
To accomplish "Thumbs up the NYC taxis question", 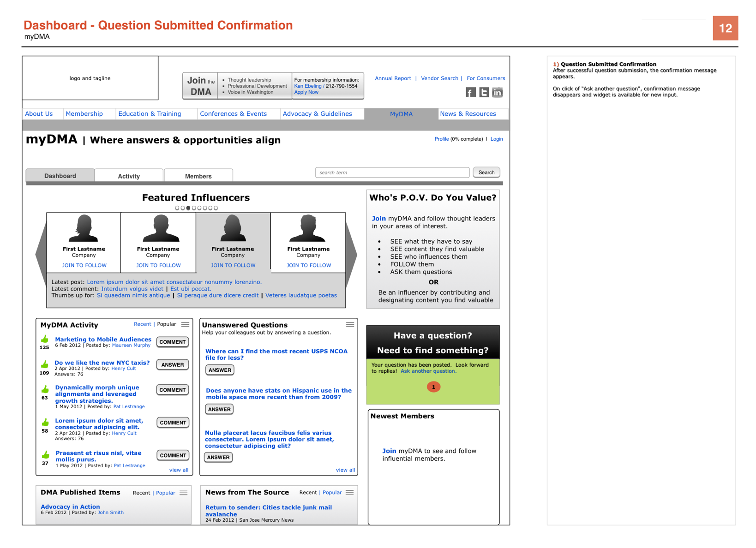I will point(45,364).
